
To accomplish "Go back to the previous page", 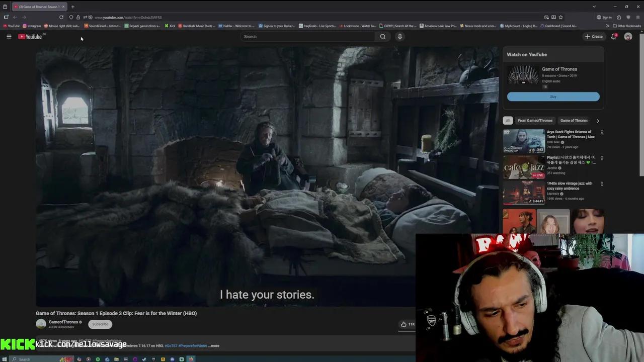I will (15, 17).
